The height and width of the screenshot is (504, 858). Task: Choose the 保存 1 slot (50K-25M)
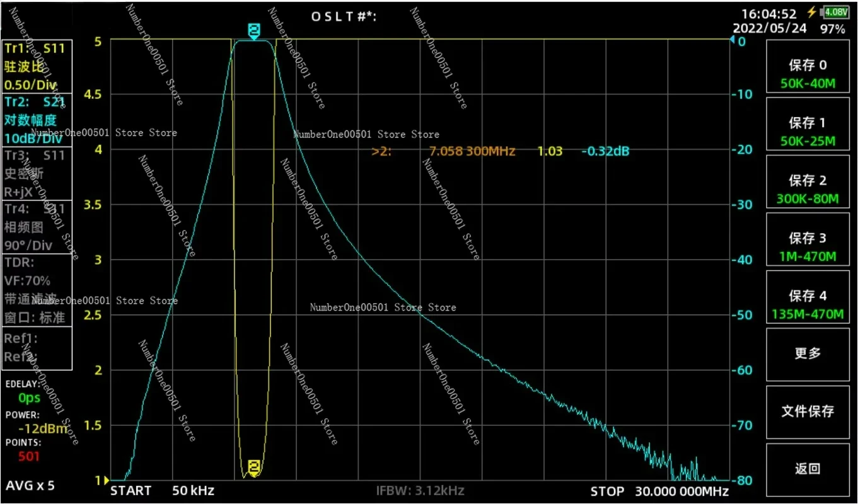coord(808,124)
